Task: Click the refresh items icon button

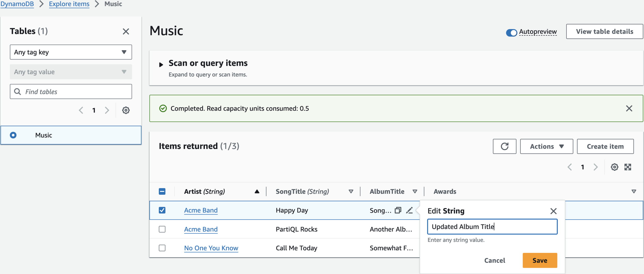Action: pos(504,146)
